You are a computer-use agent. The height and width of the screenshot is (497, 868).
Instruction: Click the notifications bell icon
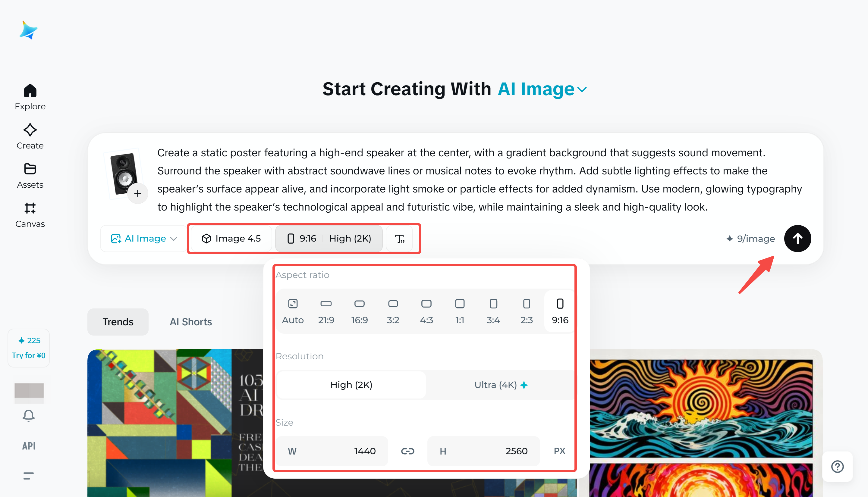pos(29,415)
